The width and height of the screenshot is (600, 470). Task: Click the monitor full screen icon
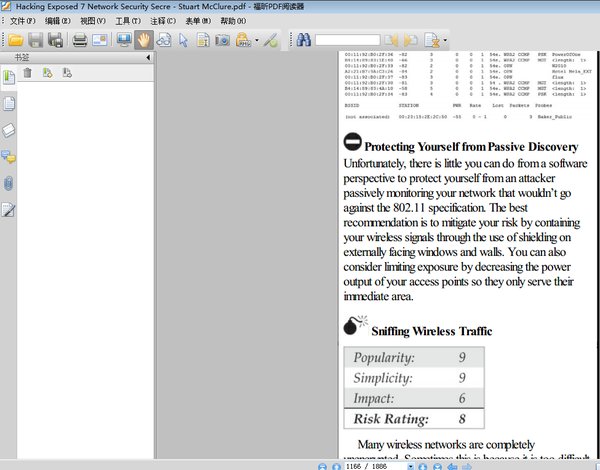click(124, 40)
